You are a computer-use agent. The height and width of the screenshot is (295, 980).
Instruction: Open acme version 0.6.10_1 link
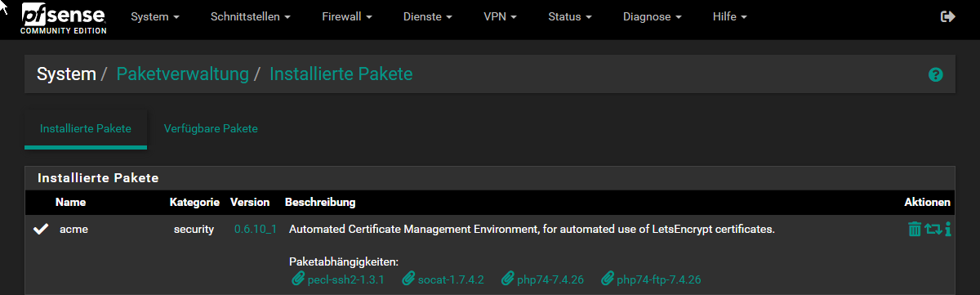click(255, 230)
